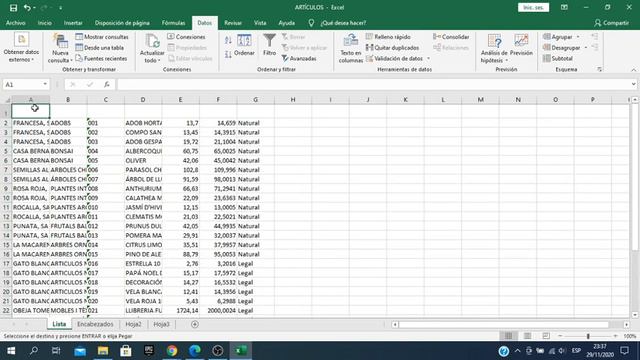Open File Explorer from taskbar
The width and height of the screenshot is (640, 360).
point(103,351)
